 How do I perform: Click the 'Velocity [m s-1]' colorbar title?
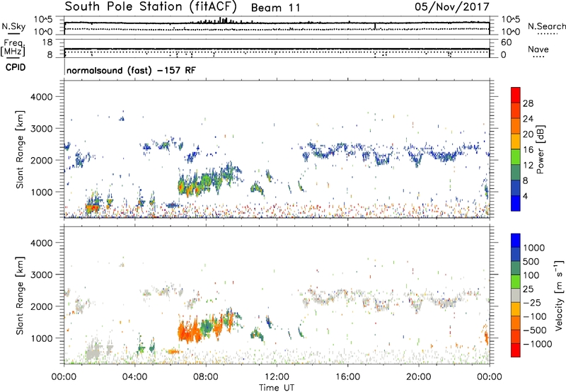(559, 295)
